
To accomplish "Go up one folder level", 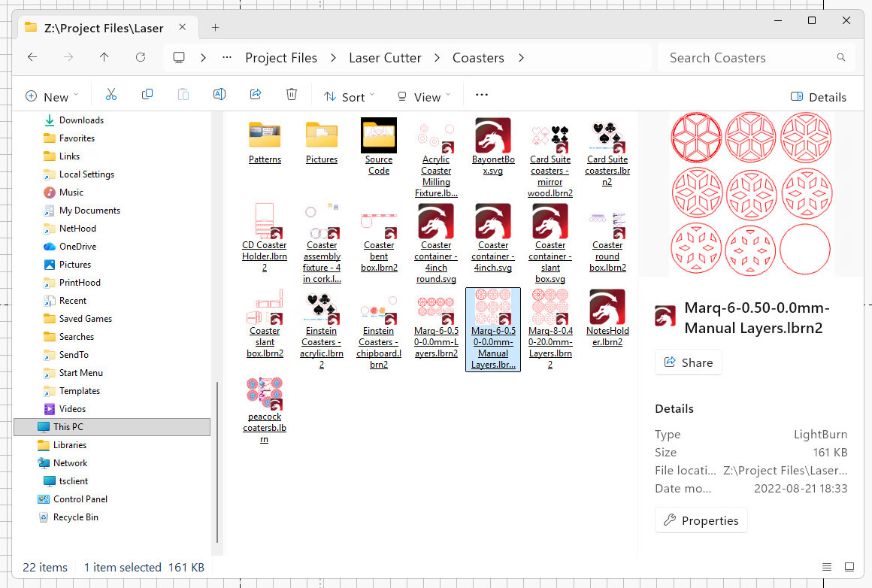I will tap(104, 58).
